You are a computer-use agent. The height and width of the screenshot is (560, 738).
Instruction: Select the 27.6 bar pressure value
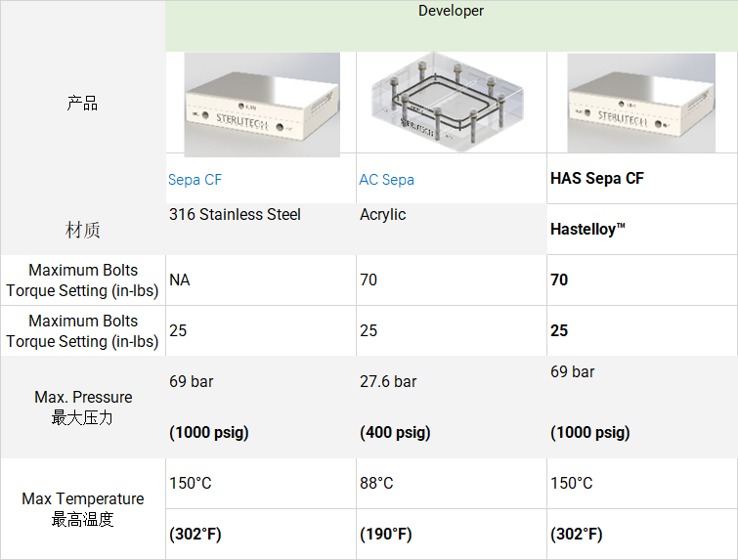coord(388,382)
